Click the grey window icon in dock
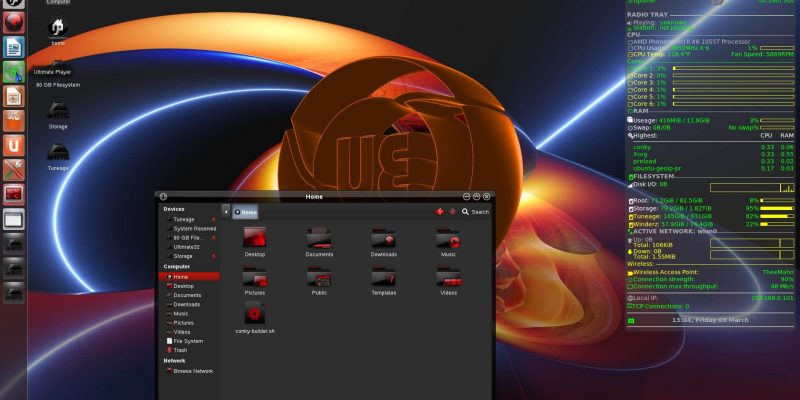Image resolution: width=800 pixels, height=400 pixels. (14, 219)
